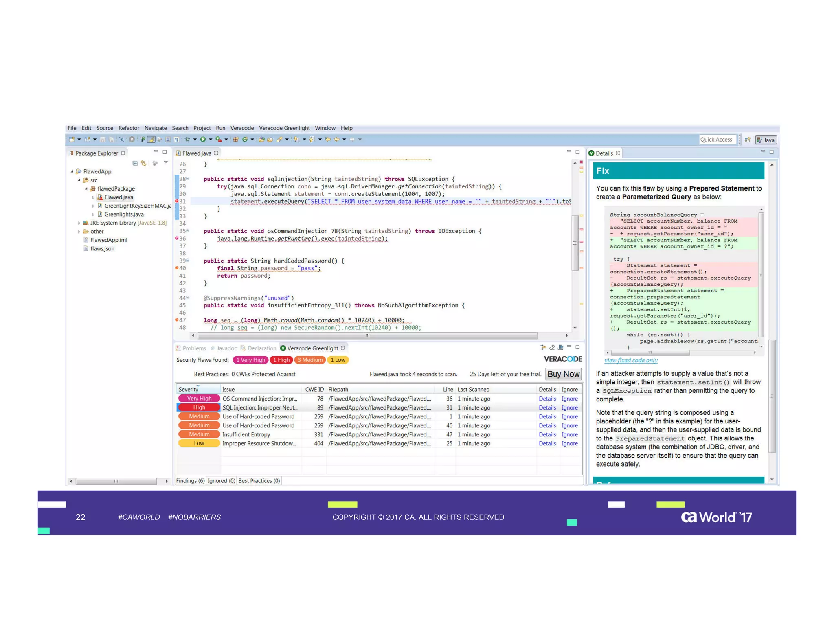The width and height of the screenshot is (834, 644).
Task: Click the Open Perspective icon
Action: [747, 140]
